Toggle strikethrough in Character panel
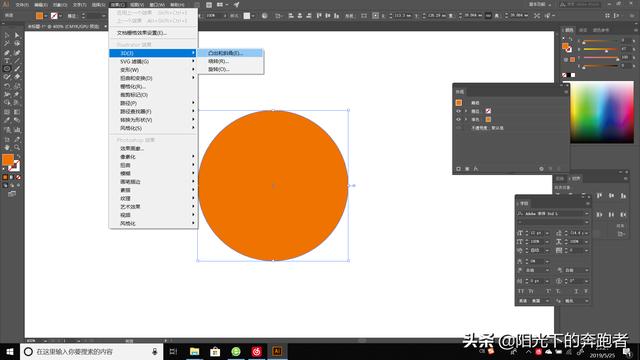This screenshot has height=360, width=640. [586, 291]
